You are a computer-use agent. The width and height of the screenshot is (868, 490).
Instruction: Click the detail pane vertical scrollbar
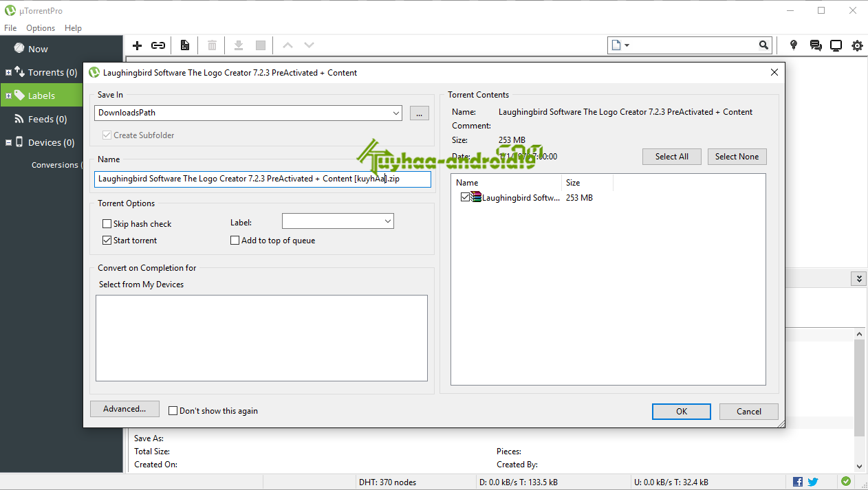point(860,387)
